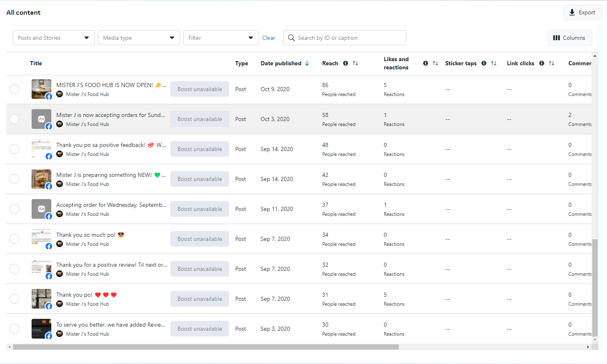Select the 'Thank you so much po!' post

point(14,239)
